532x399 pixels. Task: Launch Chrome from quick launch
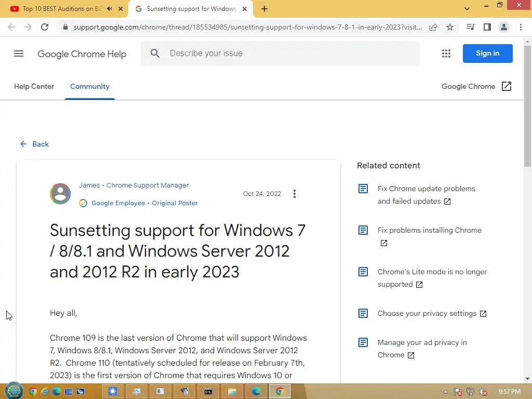(x=33, y=392)
